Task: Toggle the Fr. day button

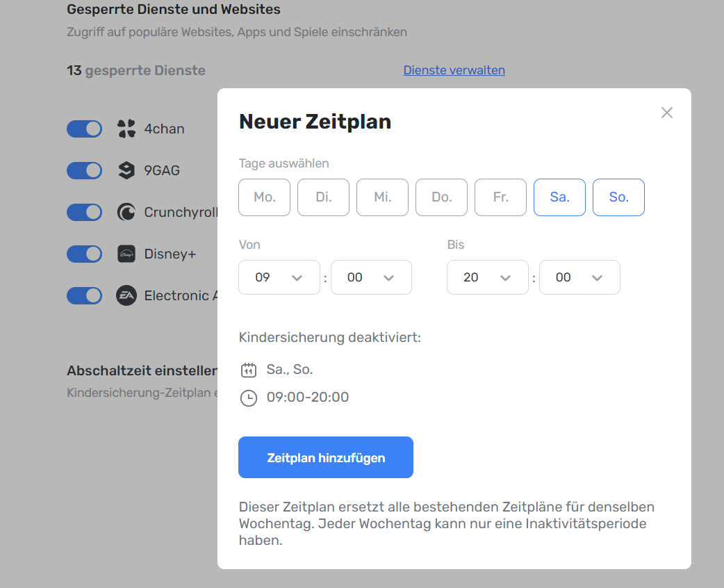Action: (x=500, y=197)
